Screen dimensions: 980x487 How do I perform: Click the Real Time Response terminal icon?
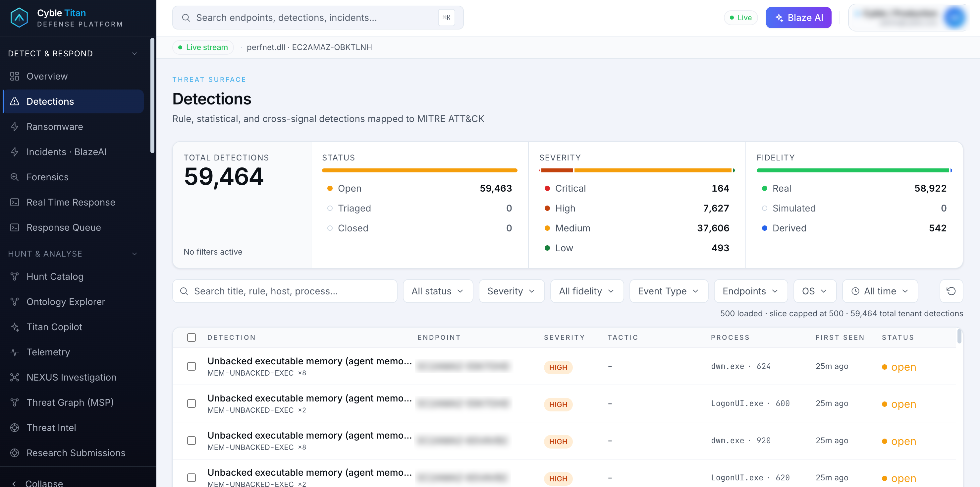click(15, 202)
